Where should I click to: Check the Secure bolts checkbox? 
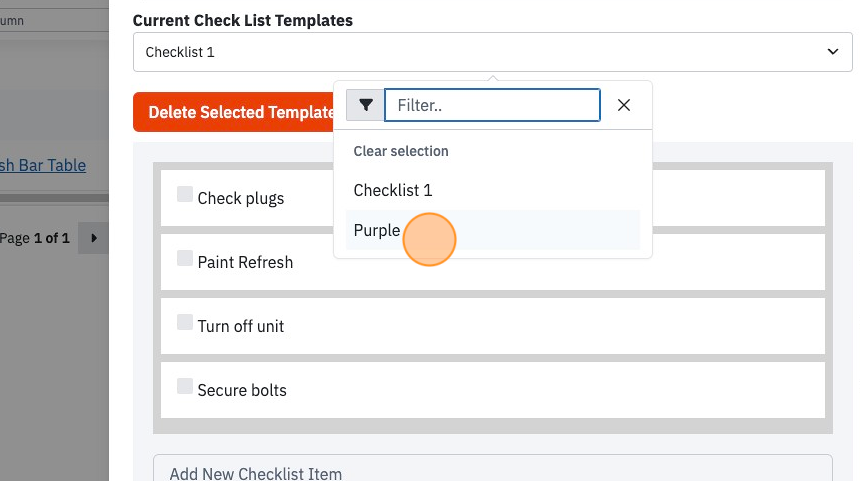(185, 386)
